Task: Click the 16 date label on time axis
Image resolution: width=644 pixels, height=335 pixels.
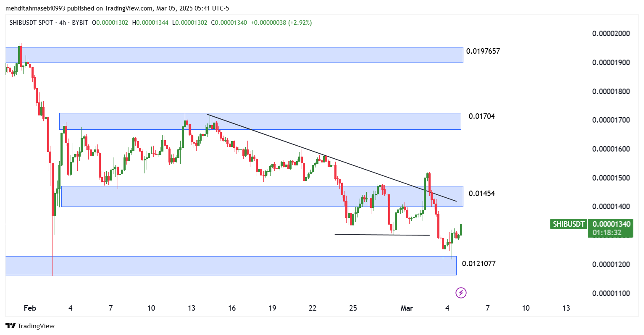Action: [x=232, y=308]
